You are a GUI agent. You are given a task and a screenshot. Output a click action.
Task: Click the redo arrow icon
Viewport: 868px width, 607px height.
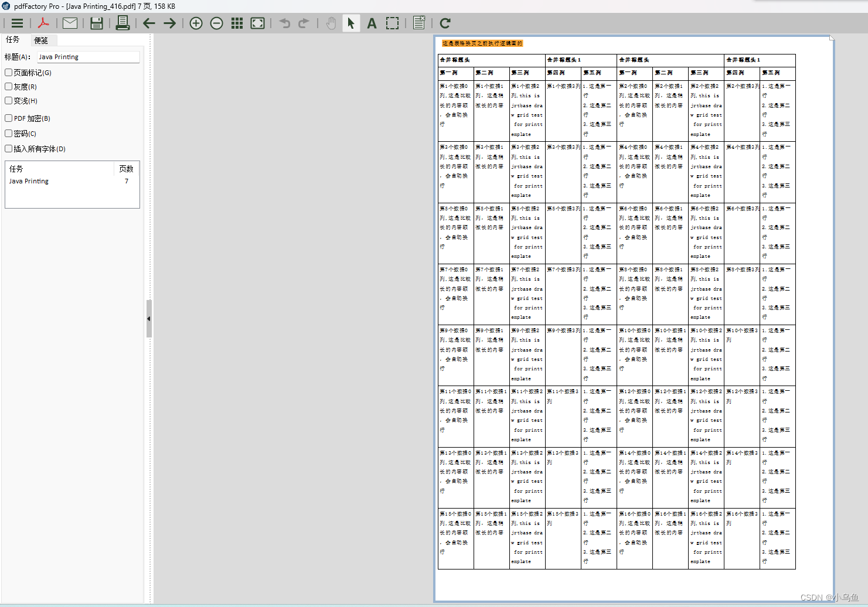tap(304, 23)
